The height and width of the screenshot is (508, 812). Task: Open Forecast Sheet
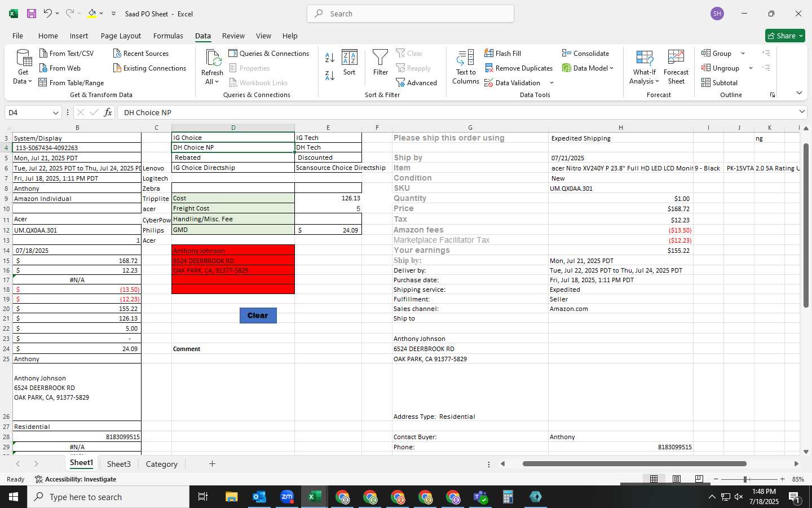[676, 67]
